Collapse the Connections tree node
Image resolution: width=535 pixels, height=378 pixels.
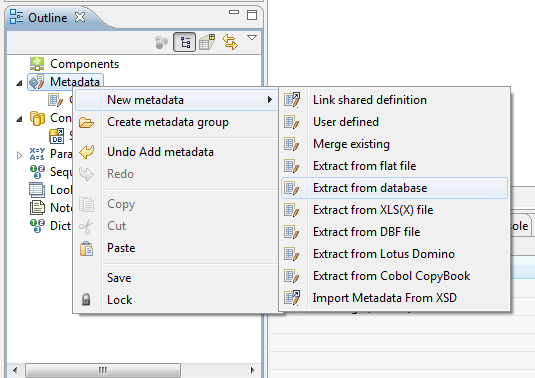coord(19,119)
